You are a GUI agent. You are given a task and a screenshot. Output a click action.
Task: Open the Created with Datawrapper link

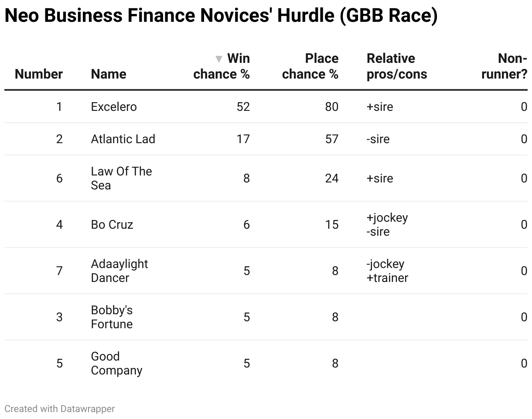coord(60,409)
